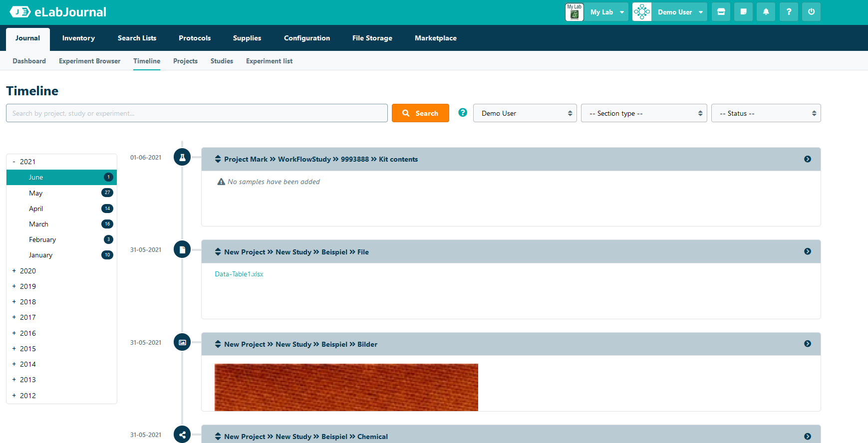Toggle sort arrows on Kit contents header
868x443 pixels.
tap(218, 159)
